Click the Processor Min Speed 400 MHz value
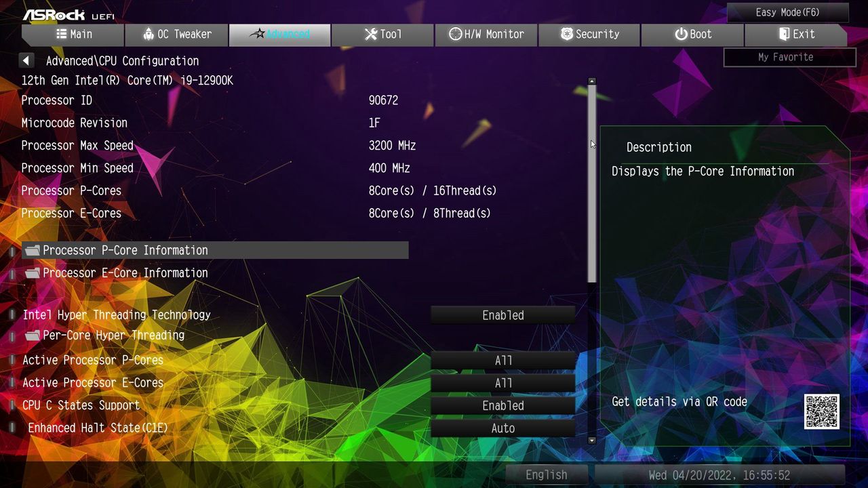This screenshot has height=488, width=868. point(389,168)
